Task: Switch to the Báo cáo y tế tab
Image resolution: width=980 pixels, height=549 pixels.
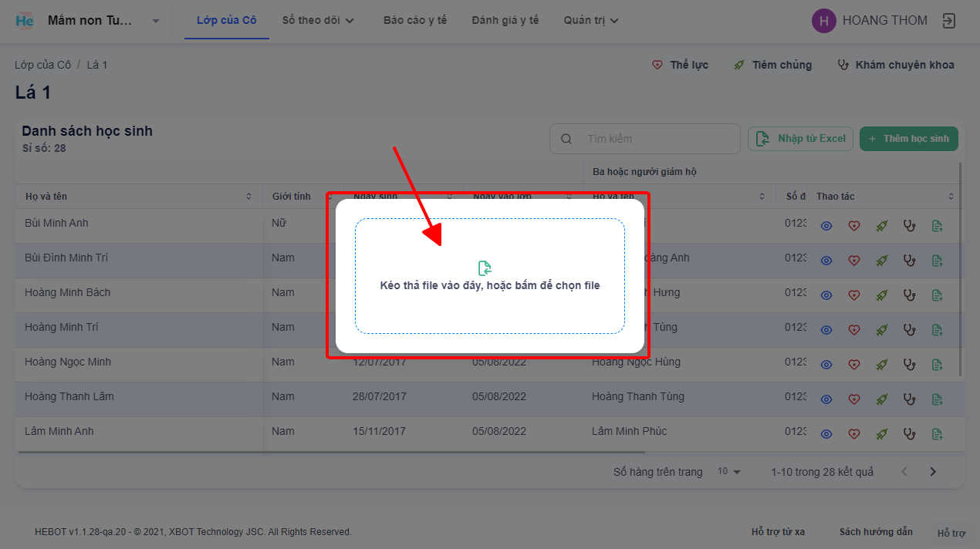Action: [x=414, y=21]
